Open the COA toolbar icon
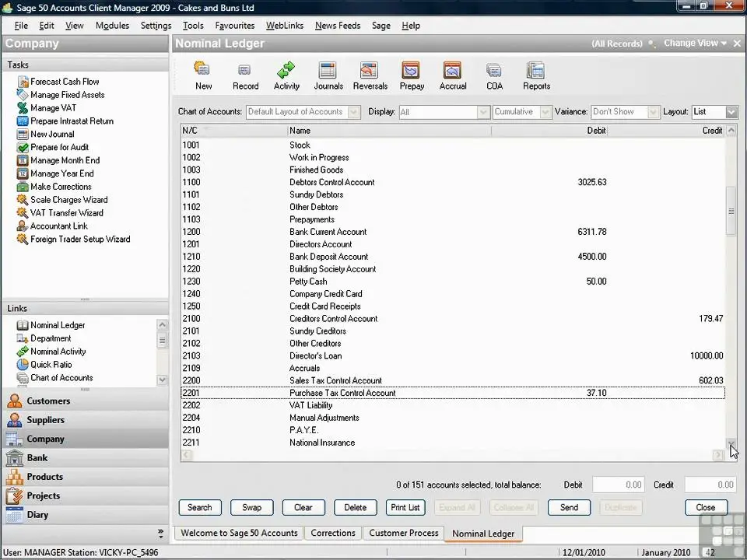747x560 pixels. tap(494, 71)
